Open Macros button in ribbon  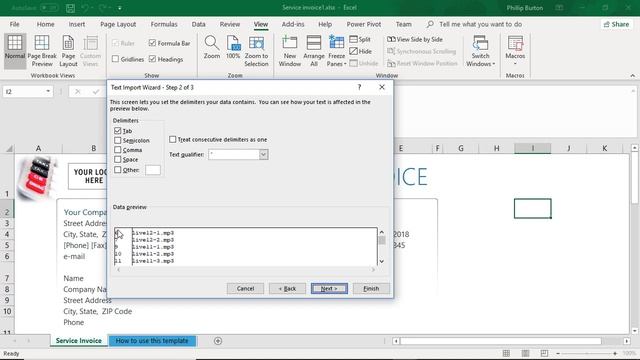pos(515,51)
